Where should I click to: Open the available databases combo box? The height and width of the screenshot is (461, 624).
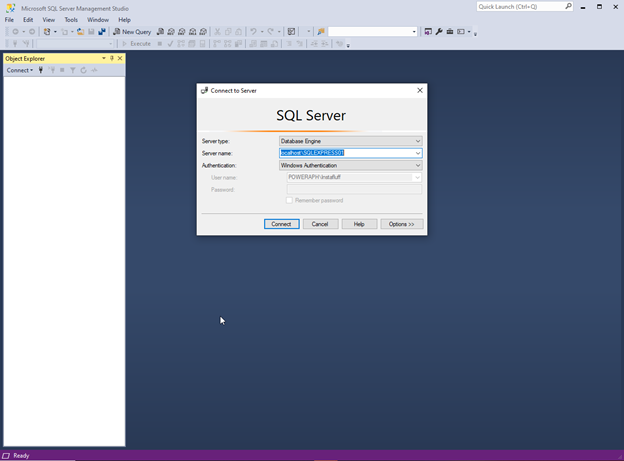tap(75, 44)
